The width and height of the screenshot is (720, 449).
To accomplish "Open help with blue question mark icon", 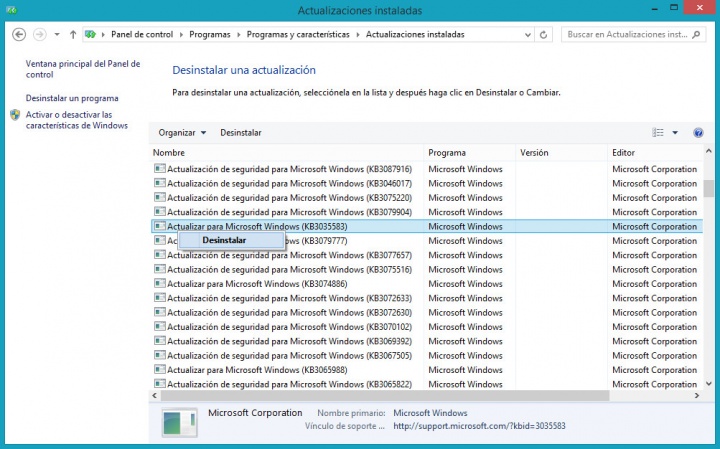I will [x=698, y=133].
